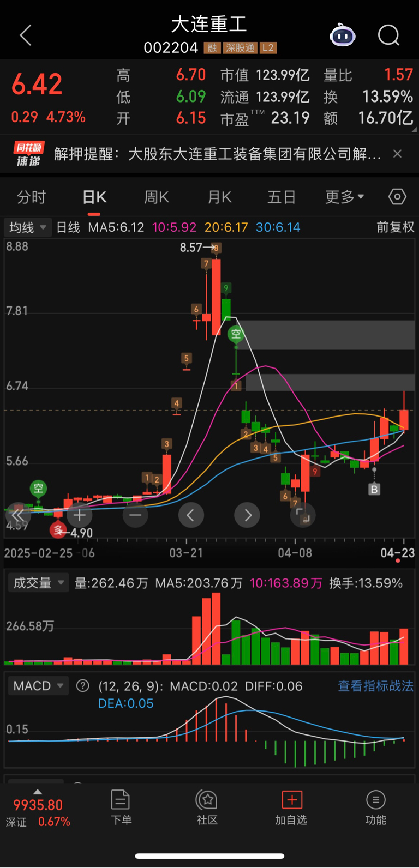Tap the red 多 signal marker
This screenshot has width=419, height=868.
[58, 529]
